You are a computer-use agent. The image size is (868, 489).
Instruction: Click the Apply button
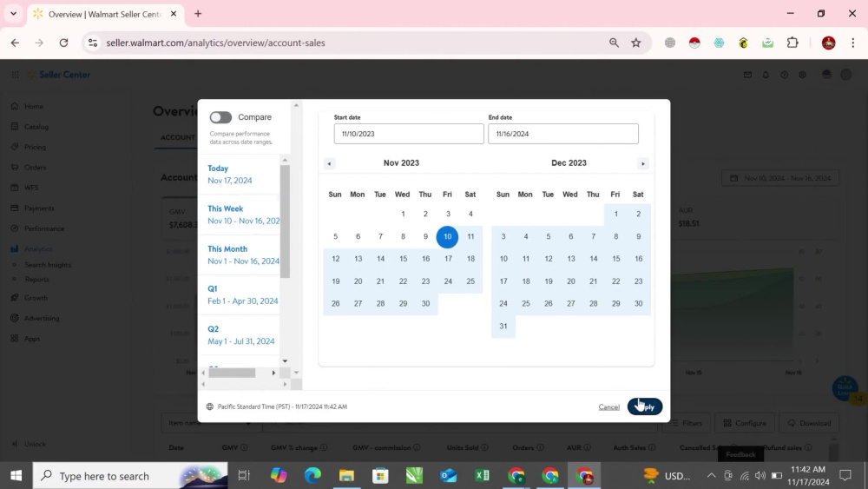coord(645,406)
